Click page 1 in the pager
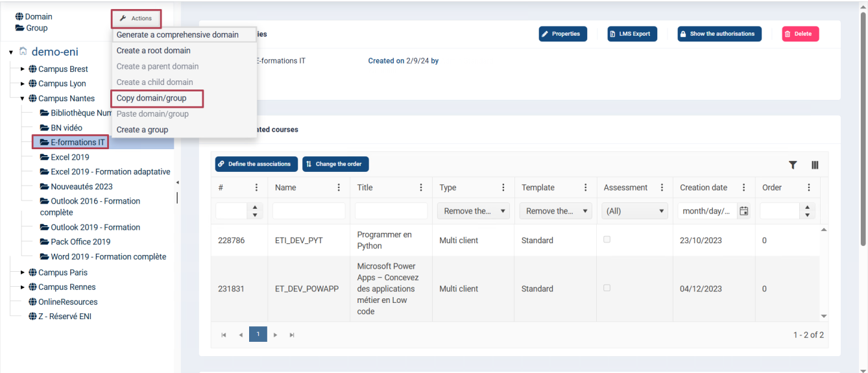 pyautogui.click(x=258, y=335)
